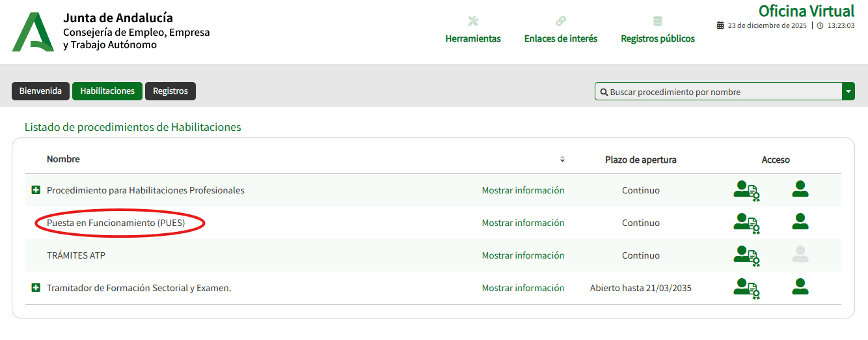Expand Procedimiento para Habilitaciones Profesionales row
868x340 pixels.
tap(36, 190)
